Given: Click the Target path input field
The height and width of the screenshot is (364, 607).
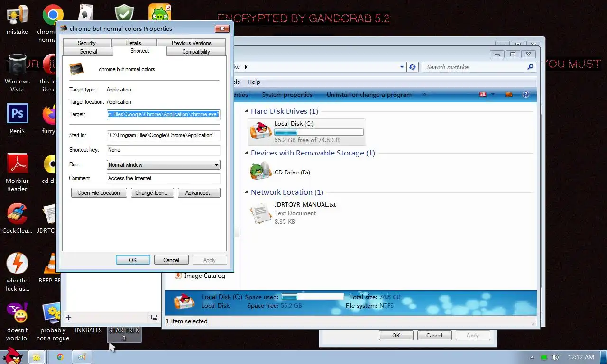Looking at the screenshot, I should point(164,114).
